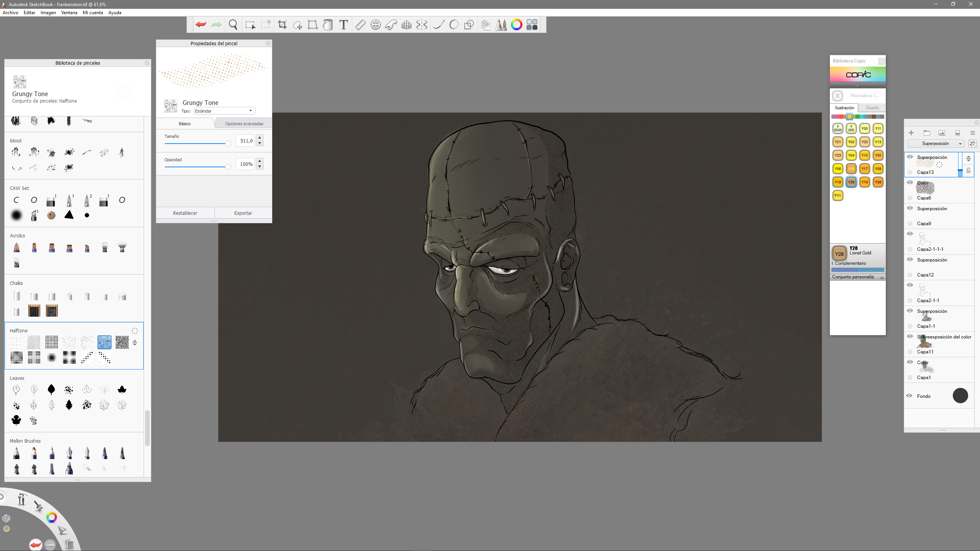Image resolution: width=980 pixels, height=551 pixels.
Task: Activate the Symmetry tool
Action: (422, 25)
